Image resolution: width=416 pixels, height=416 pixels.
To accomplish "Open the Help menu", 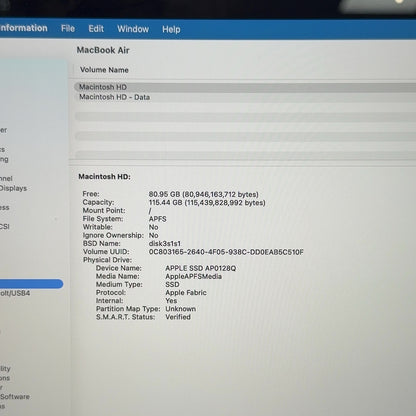I will point(171,30).
